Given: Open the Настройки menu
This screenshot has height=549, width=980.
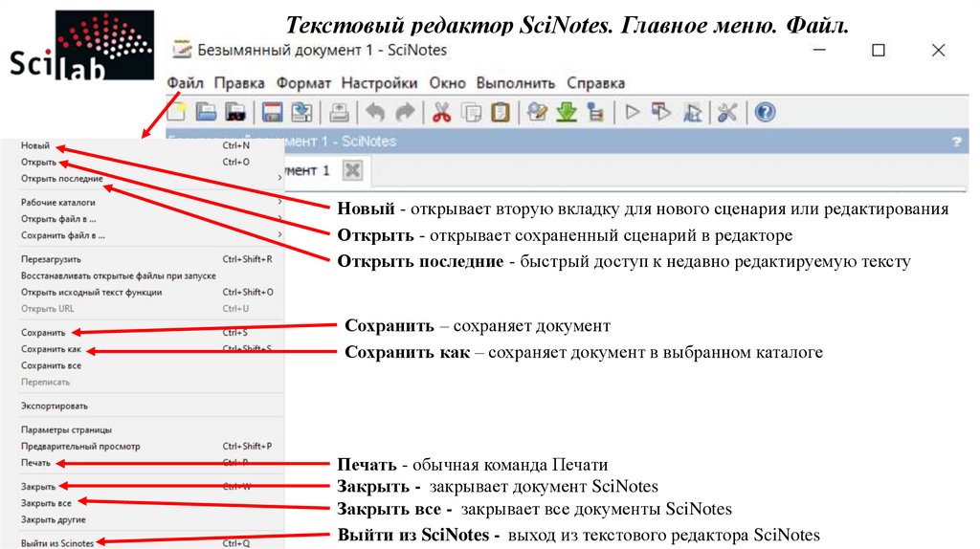Looking at the screenshot, I should pos(379,83).
